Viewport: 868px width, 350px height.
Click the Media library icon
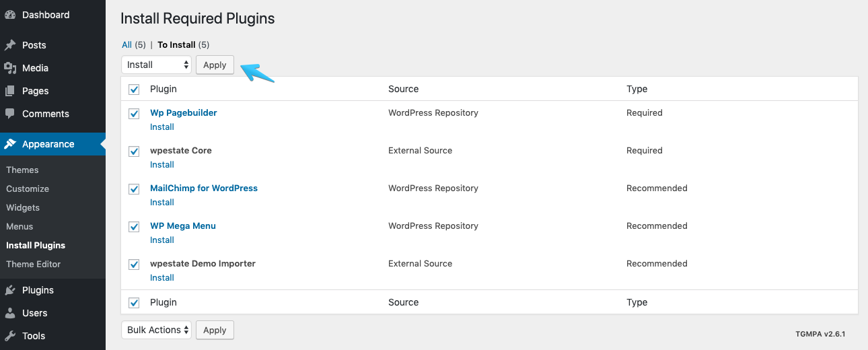(x=10, y=68)
